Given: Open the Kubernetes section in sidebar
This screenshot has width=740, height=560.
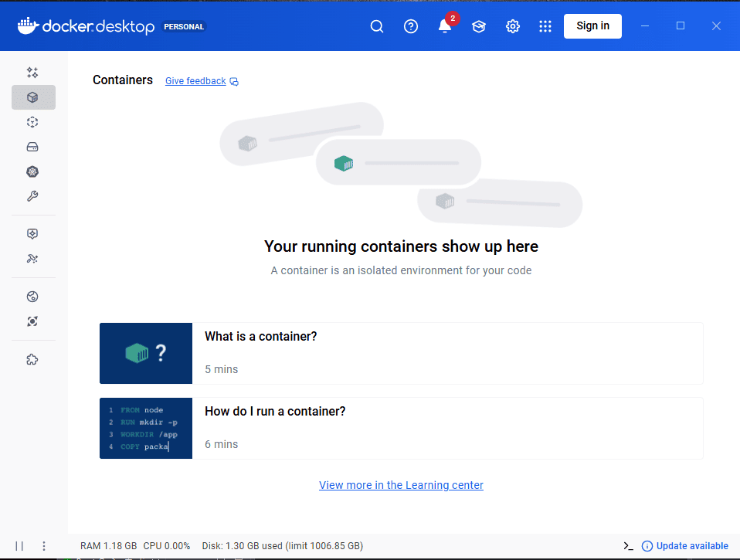Looking at the screenshot, I should (x=32, y=171).
